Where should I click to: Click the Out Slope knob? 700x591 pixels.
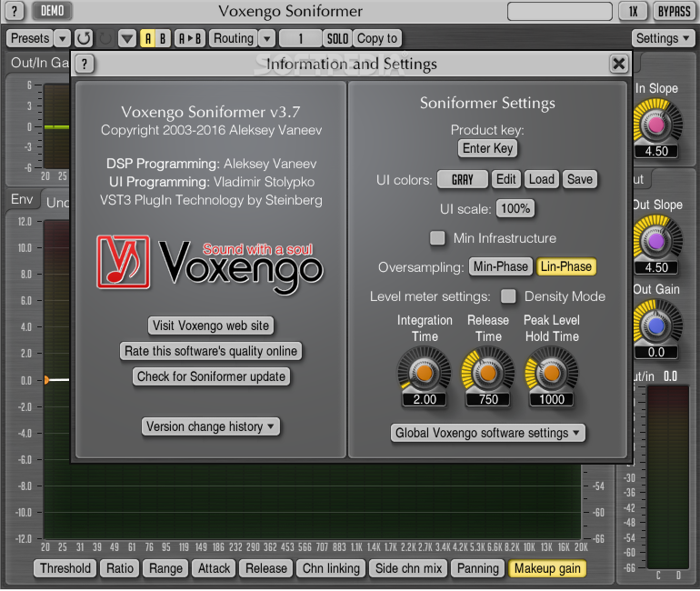[x=656, y=241]
